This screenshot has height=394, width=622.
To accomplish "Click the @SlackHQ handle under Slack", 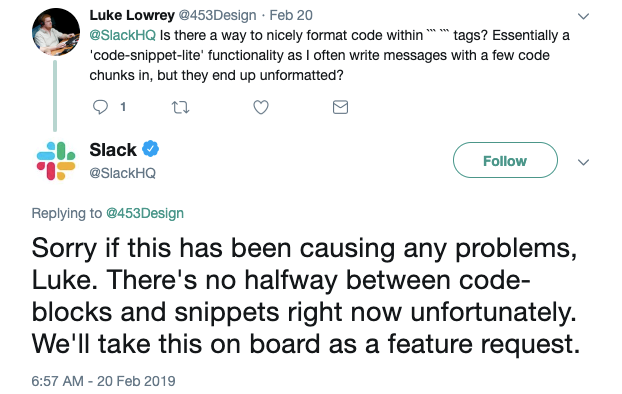I will coord(123,173).
